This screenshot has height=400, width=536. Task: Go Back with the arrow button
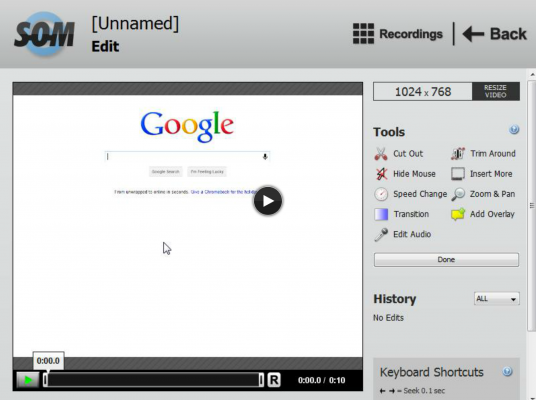pyautogui.click(x=494, y=34)
